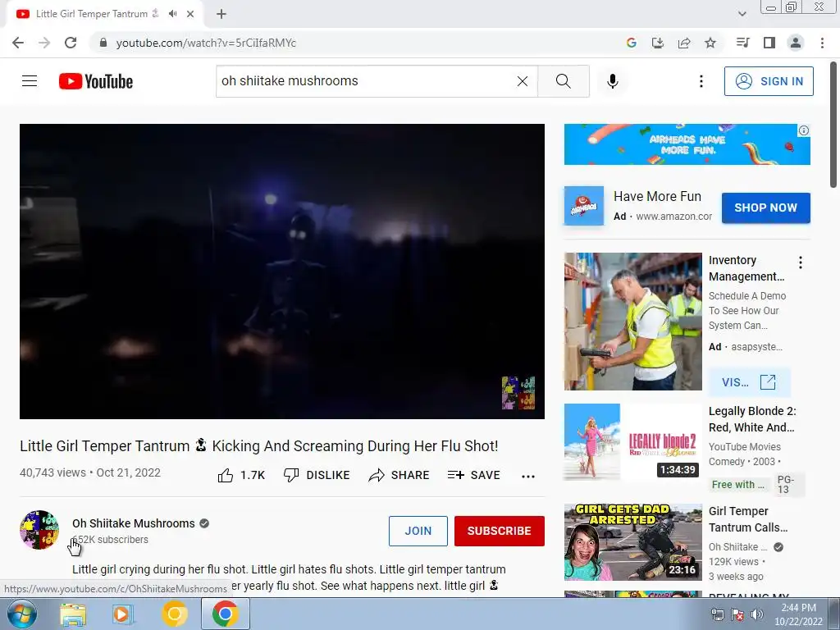Viewport: 840px width, 630px height.
Task: Subscribe to Oh Shiitake Mushrooms channel
Action: click(x=500, y=531)
